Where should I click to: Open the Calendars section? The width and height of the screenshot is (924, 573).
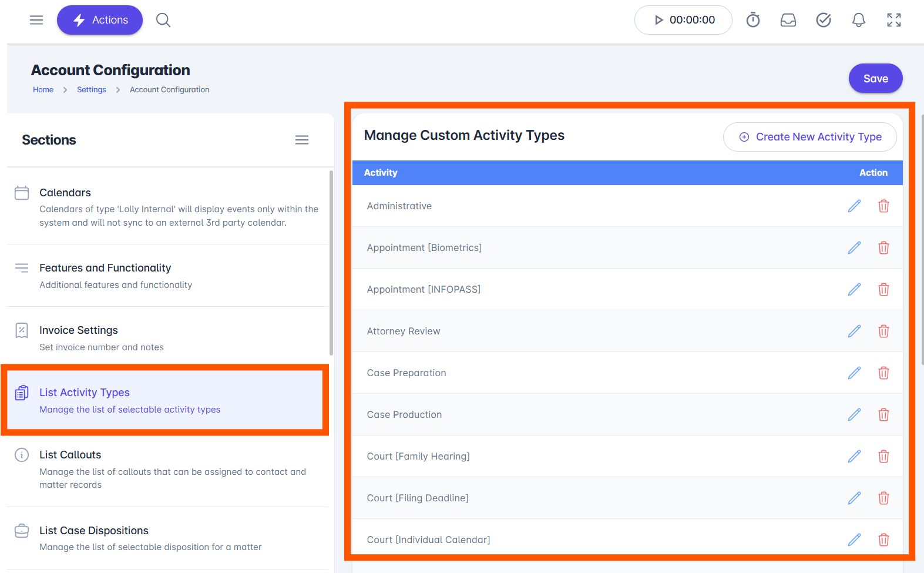click(x=168, y=207)
